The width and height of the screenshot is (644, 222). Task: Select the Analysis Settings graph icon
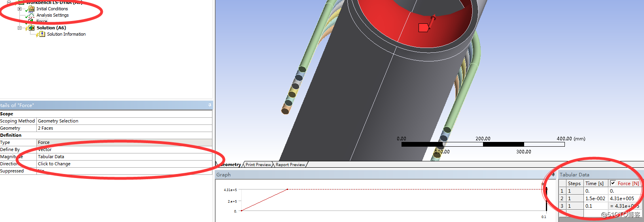tap(31, 15)
